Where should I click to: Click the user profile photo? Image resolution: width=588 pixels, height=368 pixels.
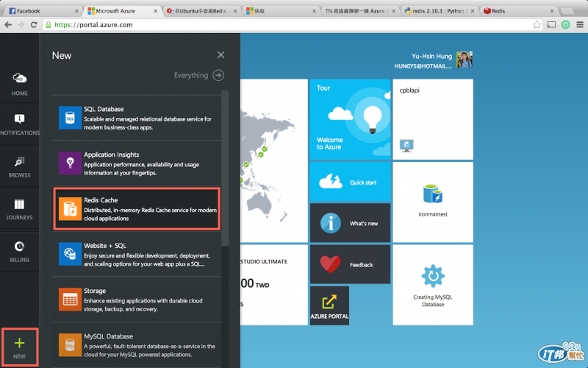[465, 60]
